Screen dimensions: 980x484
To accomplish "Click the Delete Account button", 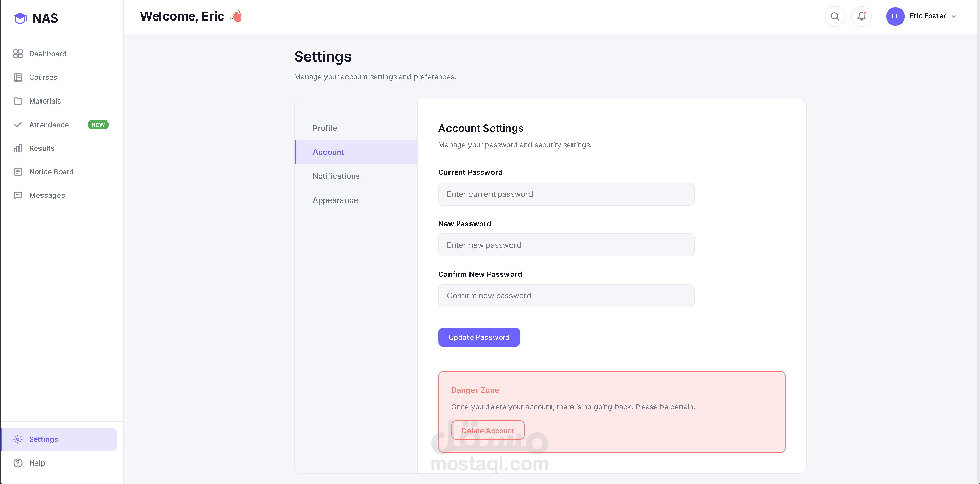I will tap(487, 430).
